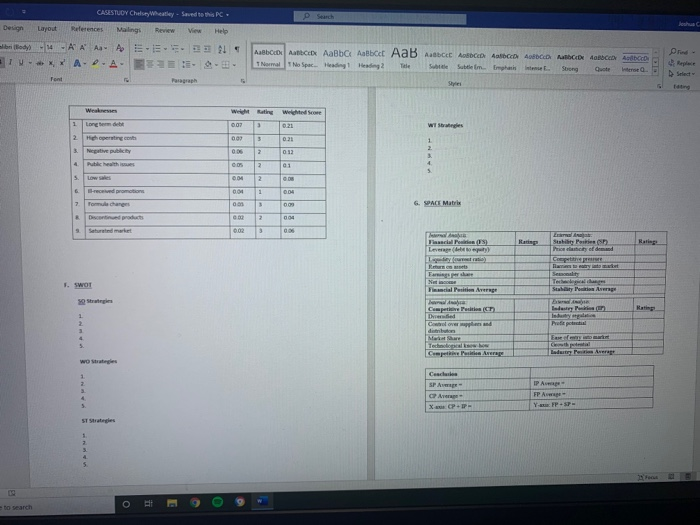Screen dimensions: 700x525
Task: Click paragraph Shading bucket icon
Action: click(x=208, y=65)
